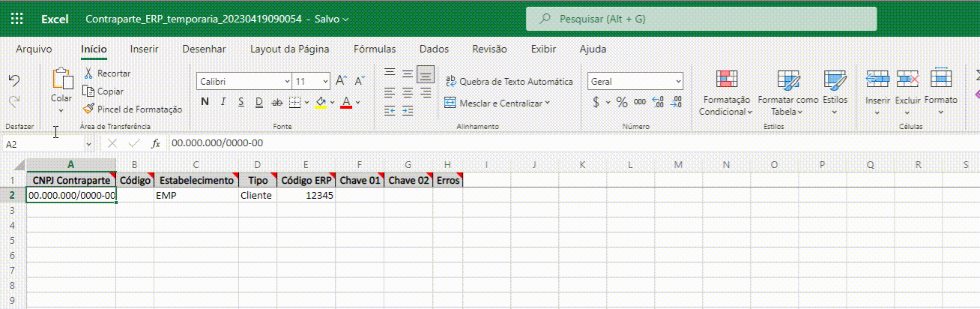
Task: Increase decimal places
Action: pyautogui.click(x=658, y=102)
